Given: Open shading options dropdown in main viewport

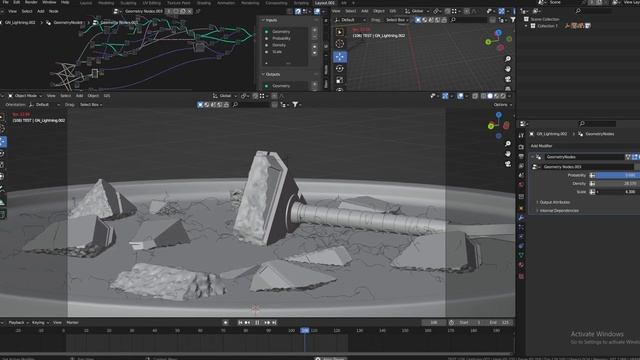Looking at the screenshot, I should (x=509, y=96).
